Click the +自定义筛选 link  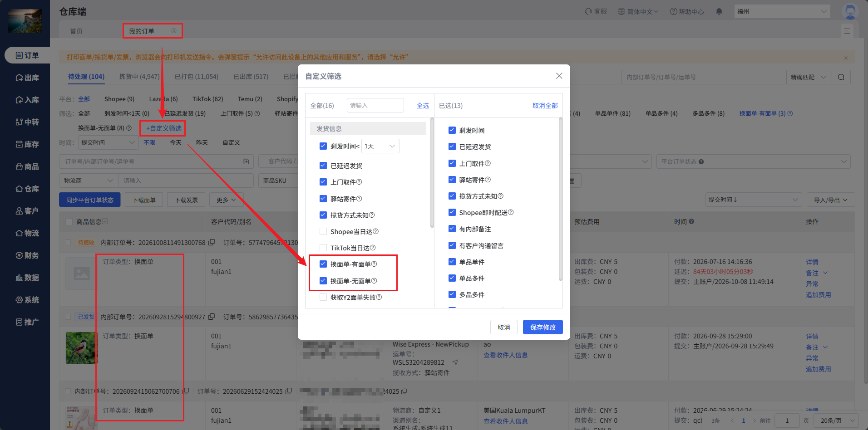click(164, 128)
